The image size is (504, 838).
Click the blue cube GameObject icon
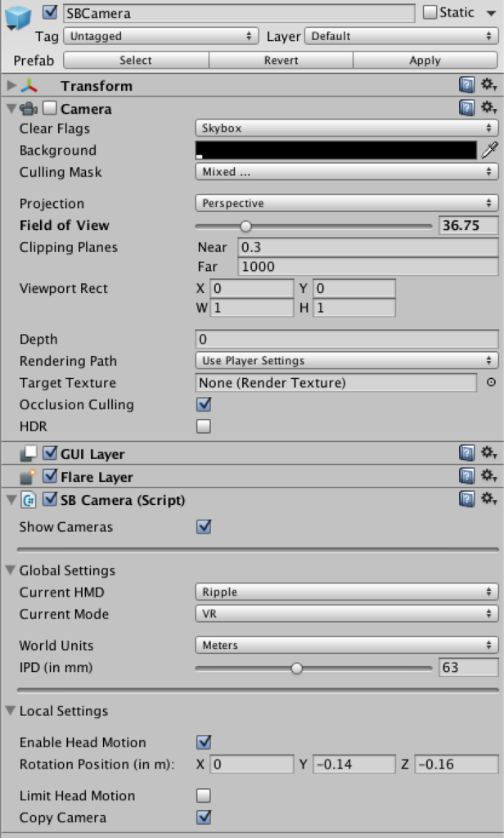pos(18,18)
